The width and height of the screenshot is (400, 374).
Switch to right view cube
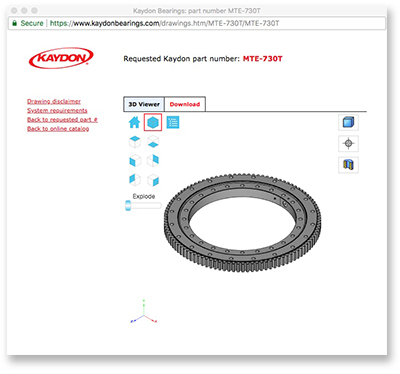coord(153,180)
